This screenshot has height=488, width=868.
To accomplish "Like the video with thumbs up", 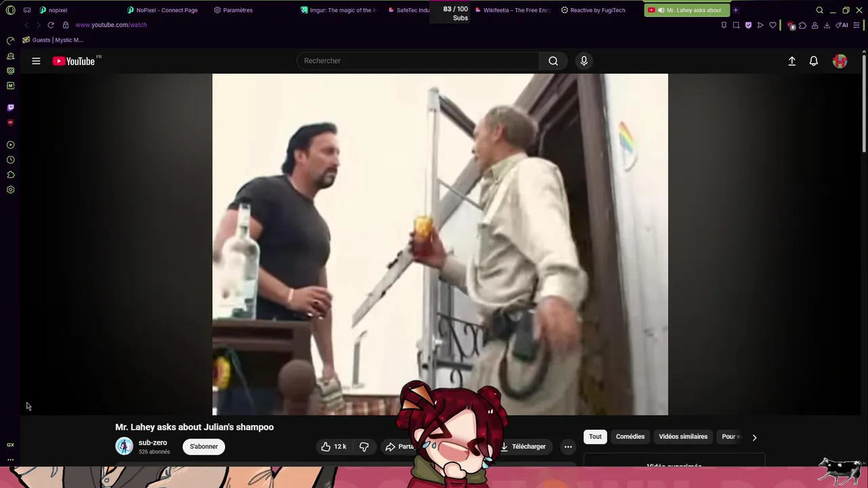I will pyautogui.click(x=334, y=447).
